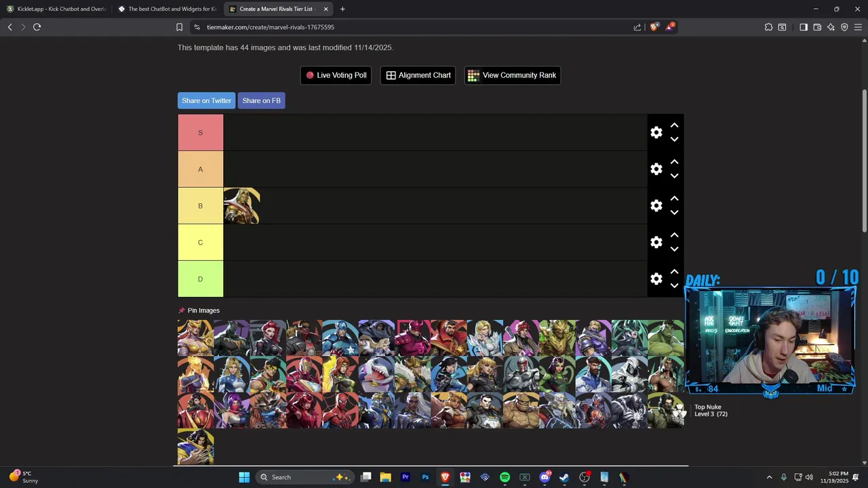Move C tier row up with chevron
Viewport: 868px width, 488px height.
(674, 235)
